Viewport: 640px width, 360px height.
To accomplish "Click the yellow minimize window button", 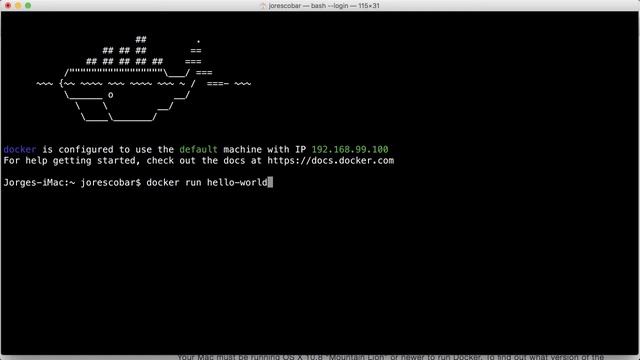I will point(18,5).
